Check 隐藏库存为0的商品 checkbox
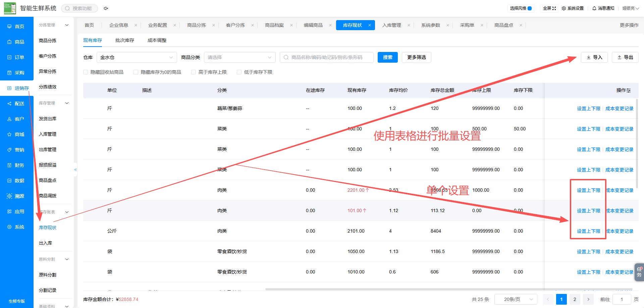 click(x=136, y=72)
